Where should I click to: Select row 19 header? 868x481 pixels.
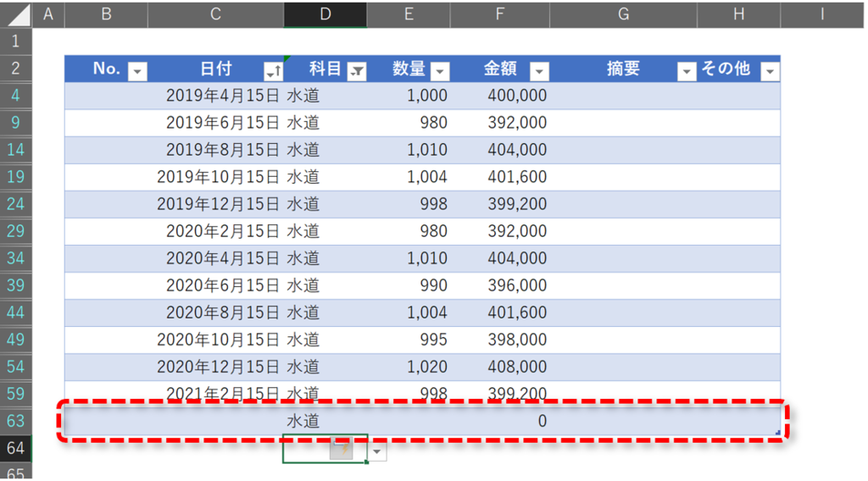point(15,177)
